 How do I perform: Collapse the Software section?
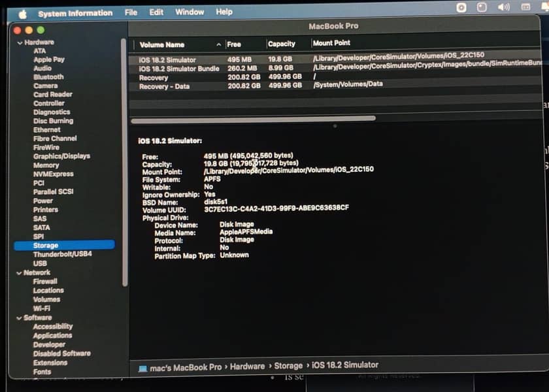coord(19,318)
